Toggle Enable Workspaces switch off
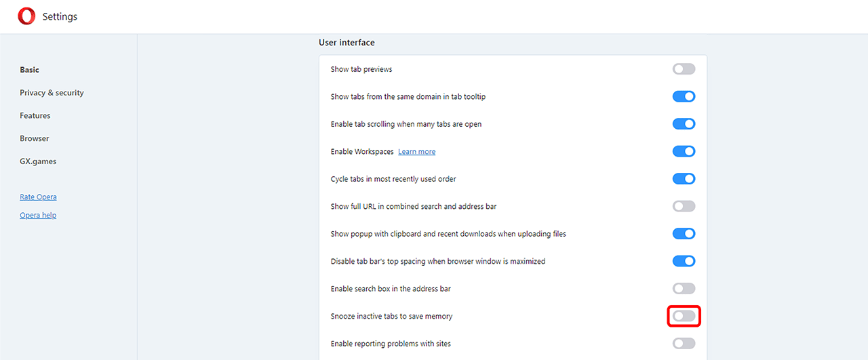Image resolution: width=868 pixels, height=360 pixels. point(684,151)
